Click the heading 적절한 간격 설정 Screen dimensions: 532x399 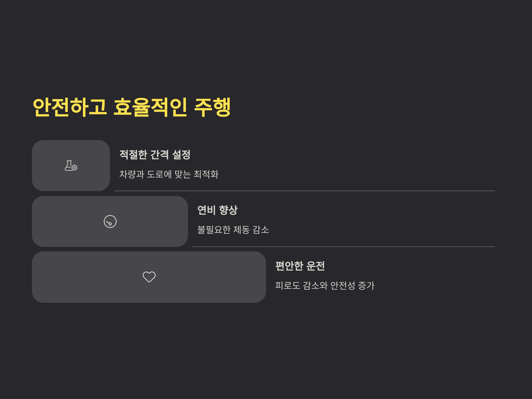click(x=155, y=155)
